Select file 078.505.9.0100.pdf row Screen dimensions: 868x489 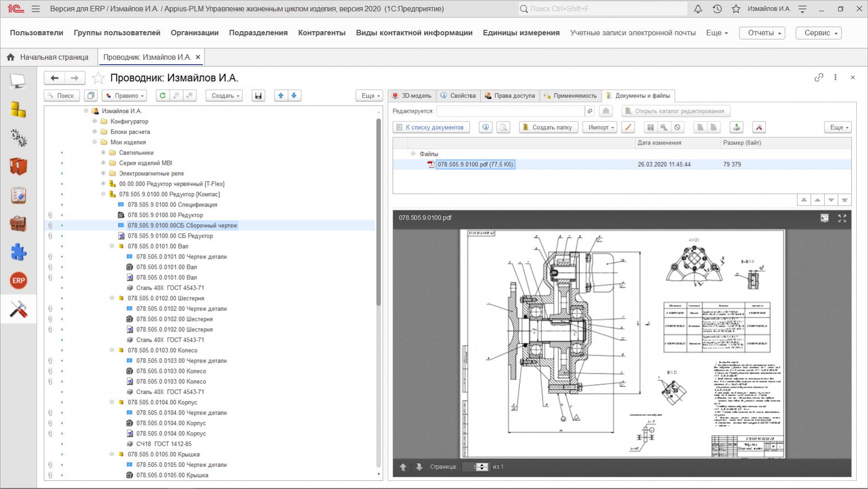click(622, 164)
